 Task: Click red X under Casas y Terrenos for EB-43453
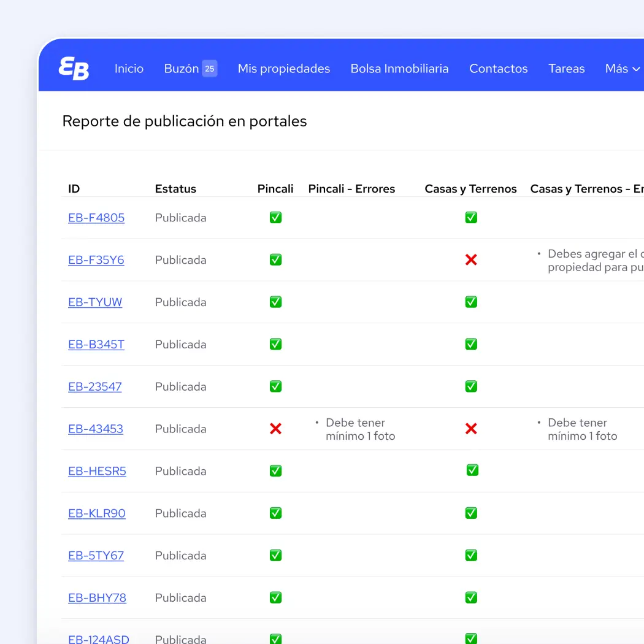[471, 429]
